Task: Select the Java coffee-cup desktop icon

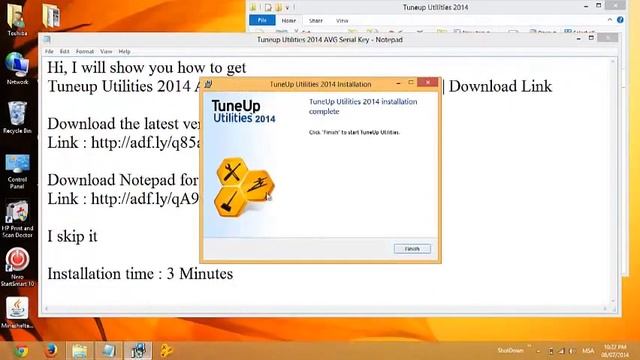Action: click(x=17, y=312)
